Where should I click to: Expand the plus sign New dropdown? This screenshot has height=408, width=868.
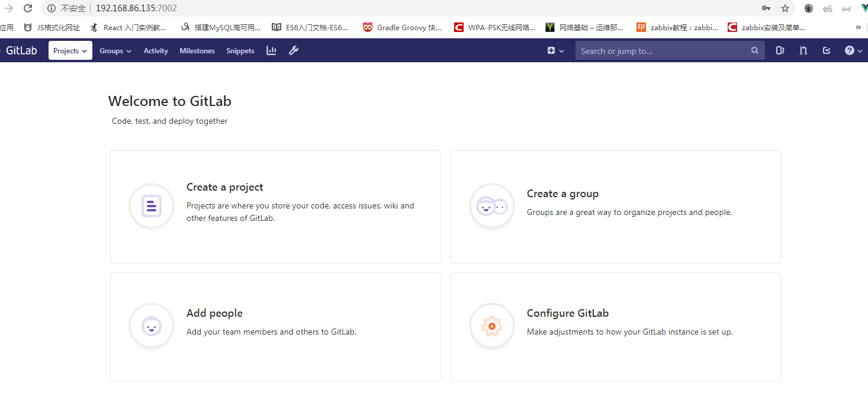tap(555, 50)
